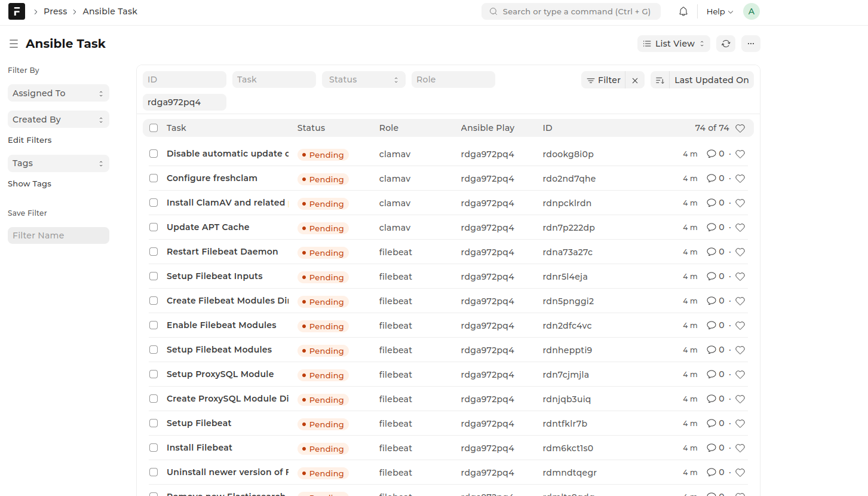Open the List View switcher
The height and width of the screenshot is (496, 868).
[673, 43]
